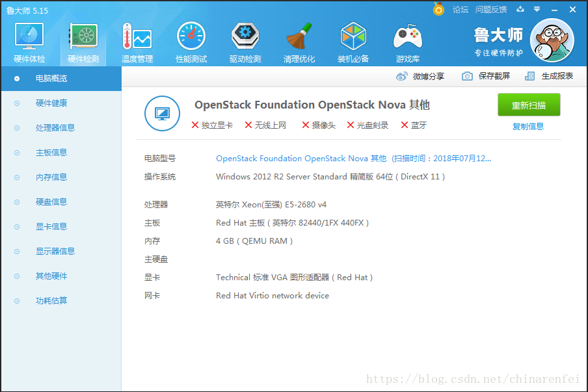Click the 4 GB QEMU RAM text
The image size is (588, 392).
pos(254,241)
